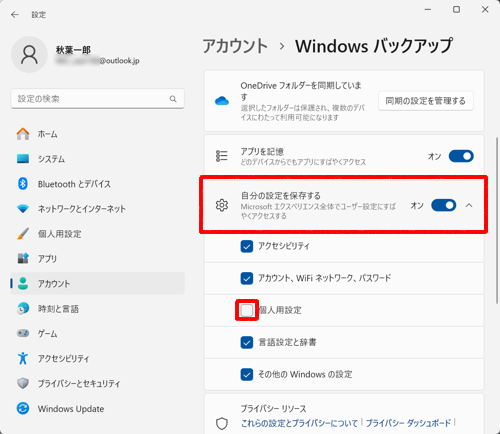This screenshot has height=434, width=500.
Task: Click the Accessibility figure icon in sidebar
Action: pos(23,358)
